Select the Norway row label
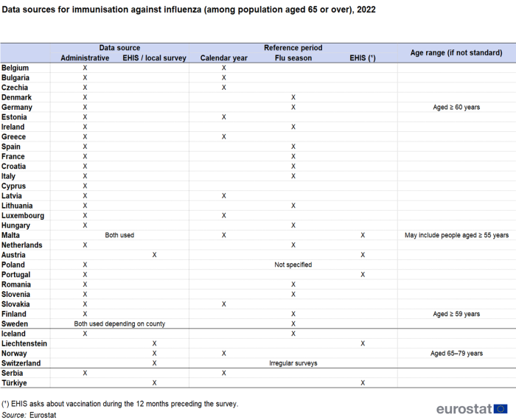The image size is (516, 420). [14, 354]
